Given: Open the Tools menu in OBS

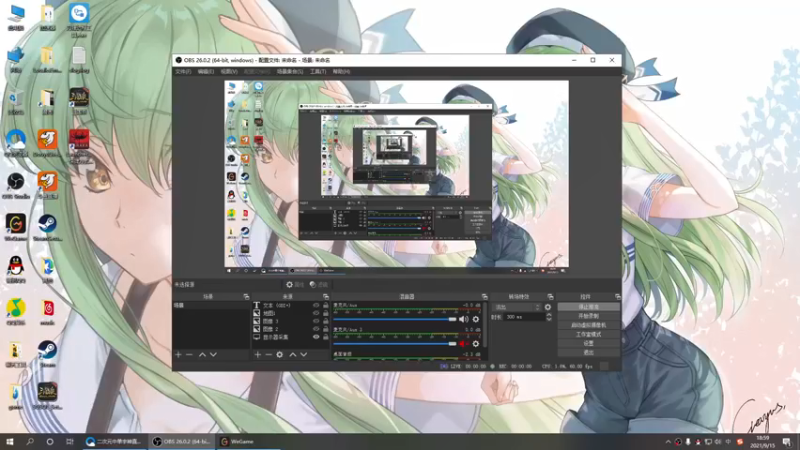Looking at the screenshot, I should (x=318, y=71).
